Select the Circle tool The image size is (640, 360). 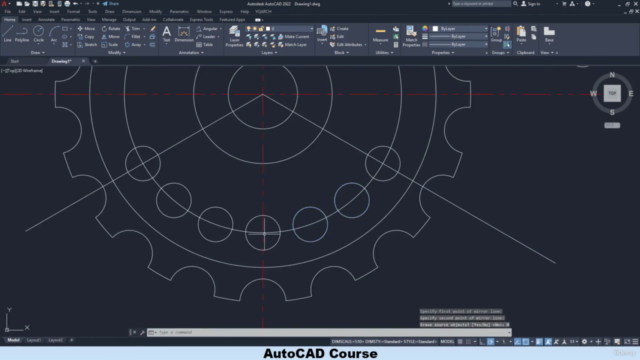pos(38,34)
